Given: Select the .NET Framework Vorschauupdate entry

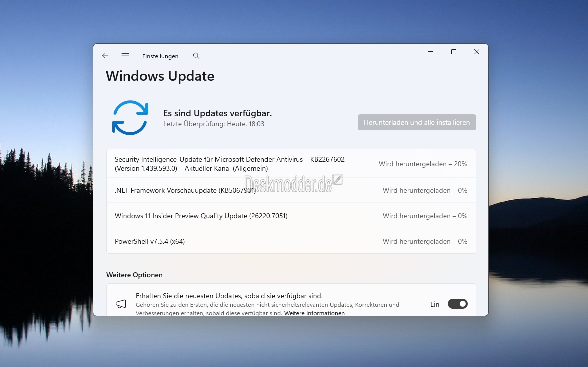Looking at the screenshot, I should (x=185, y=190).
